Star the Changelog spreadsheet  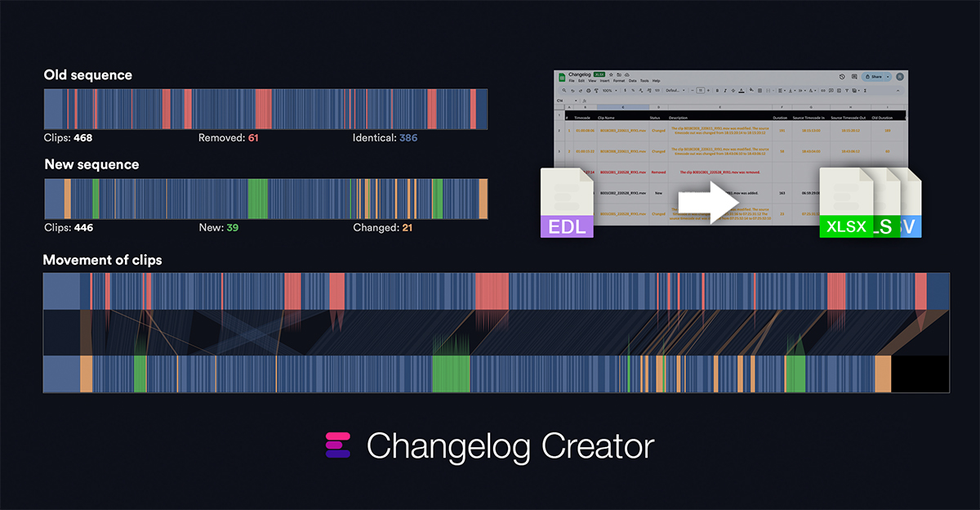pyautogui.click(x=612, y=74)
